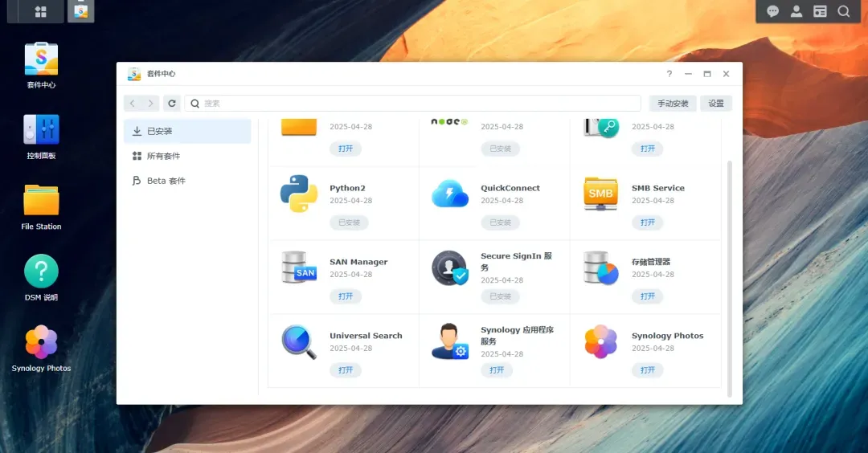
Task: Click the Synology Photos package icon in list
Action: [600, 341]
